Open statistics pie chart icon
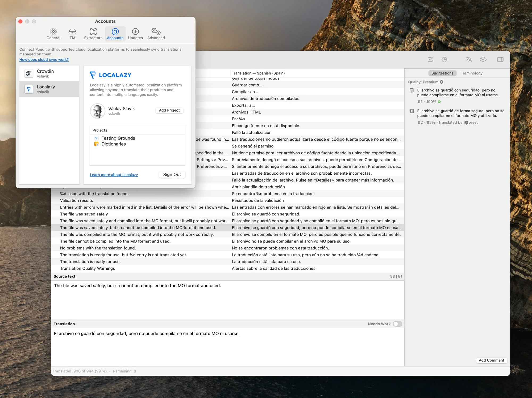The width and height of the screenshot is (532, 398). (444, 59)
